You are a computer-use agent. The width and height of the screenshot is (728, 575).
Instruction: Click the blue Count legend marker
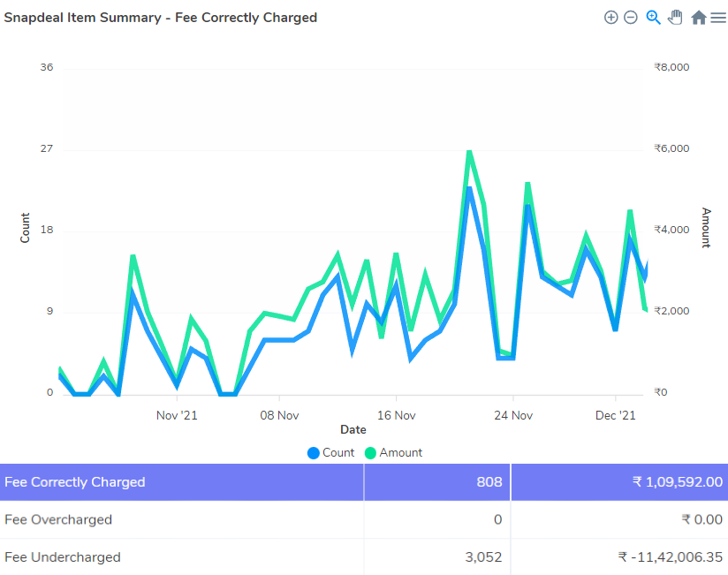(x=314, y=453)
